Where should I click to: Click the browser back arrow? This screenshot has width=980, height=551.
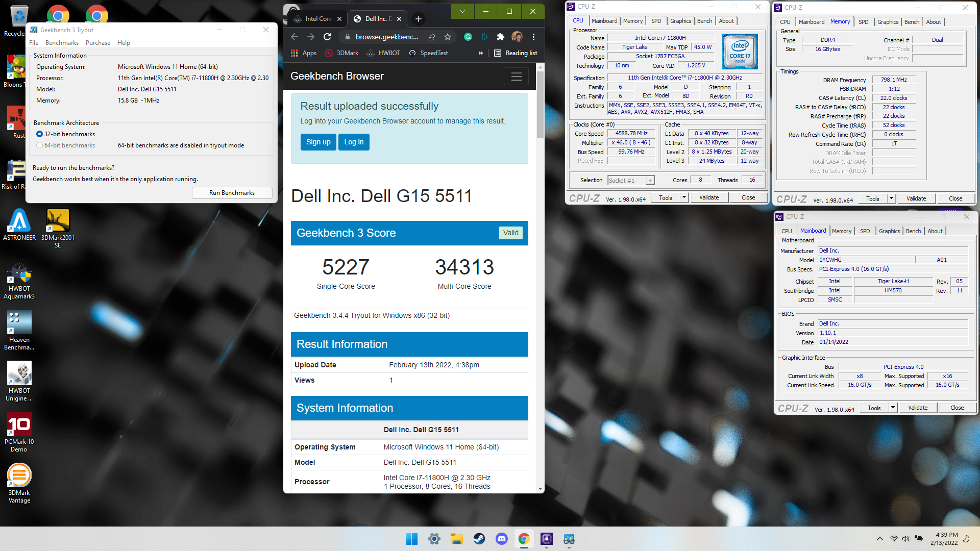click(295, 37)
